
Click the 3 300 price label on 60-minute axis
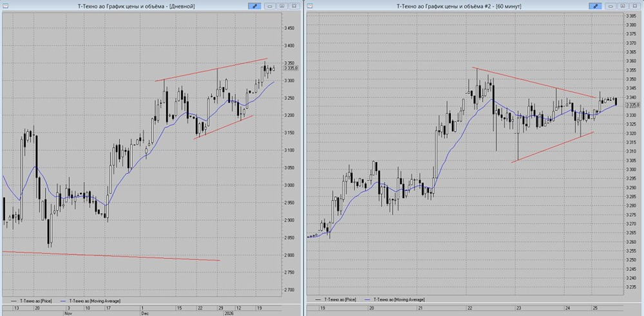pyautogui.click(x=630, y=169)
